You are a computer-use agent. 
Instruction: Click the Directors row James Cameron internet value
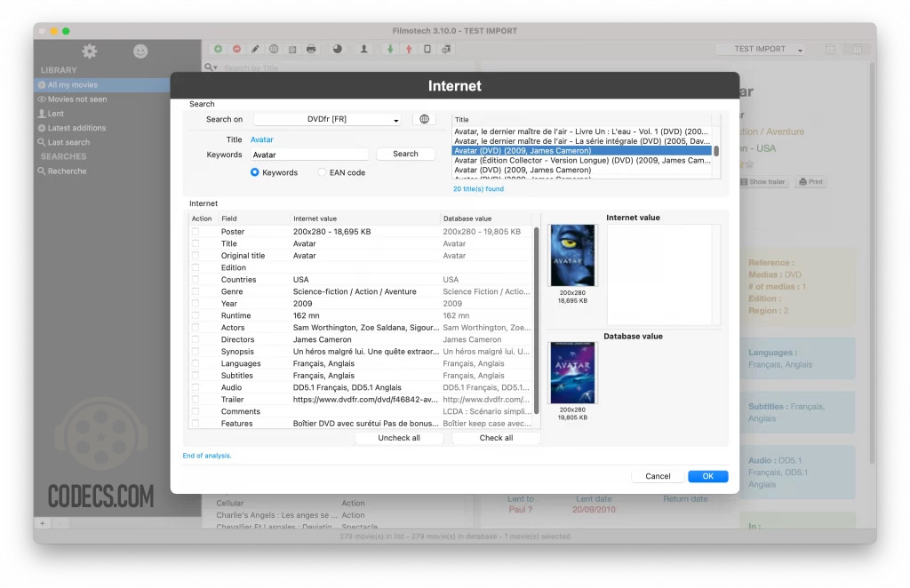click(322, 340)
